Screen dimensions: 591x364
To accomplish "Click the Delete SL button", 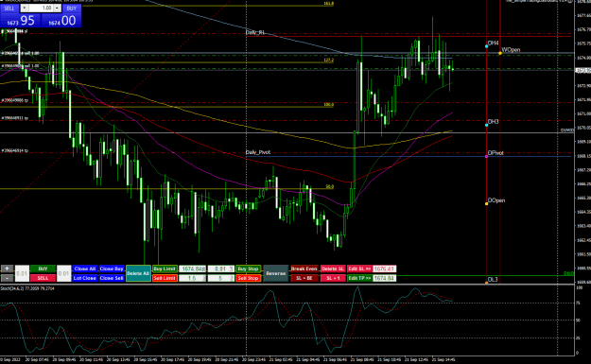I will (333, 269).
